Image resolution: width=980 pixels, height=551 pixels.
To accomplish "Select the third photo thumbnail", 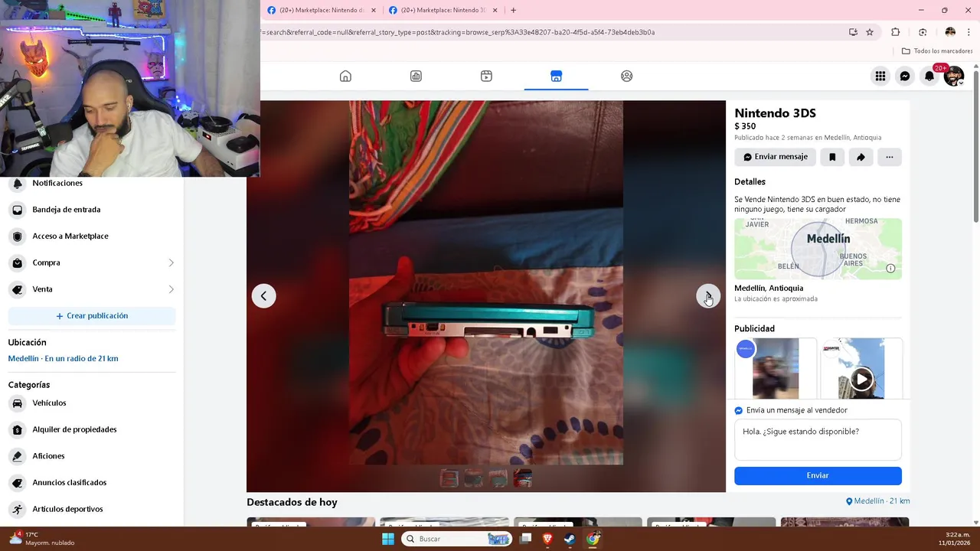I will 498,478.
